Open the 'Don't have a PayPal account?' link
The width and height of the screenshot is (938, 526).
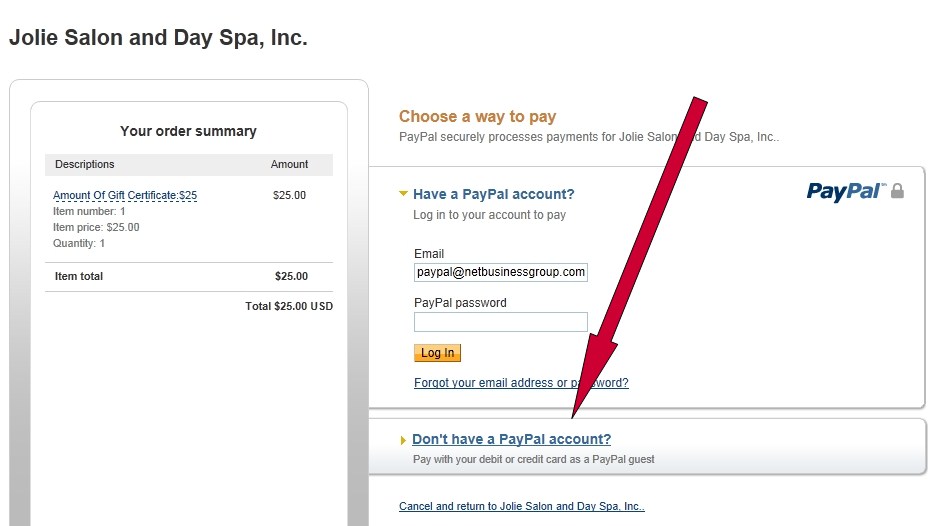pos(511,439)
